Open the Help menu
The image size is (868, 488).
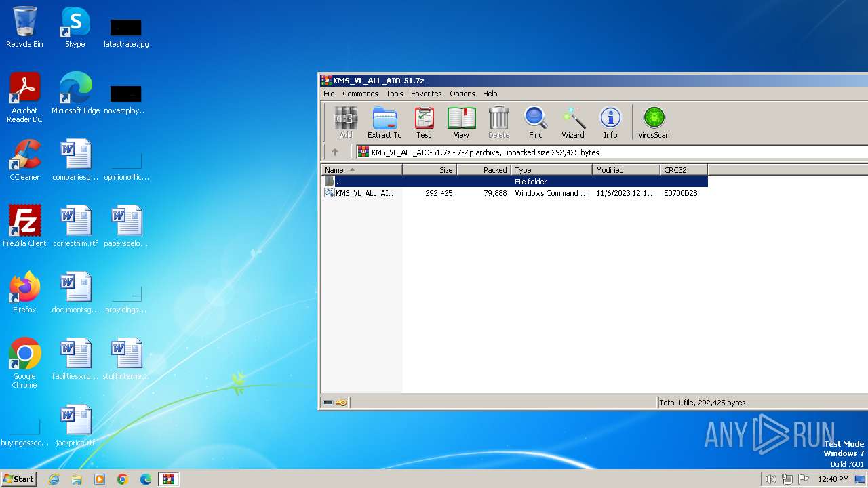tap(490, 94)
